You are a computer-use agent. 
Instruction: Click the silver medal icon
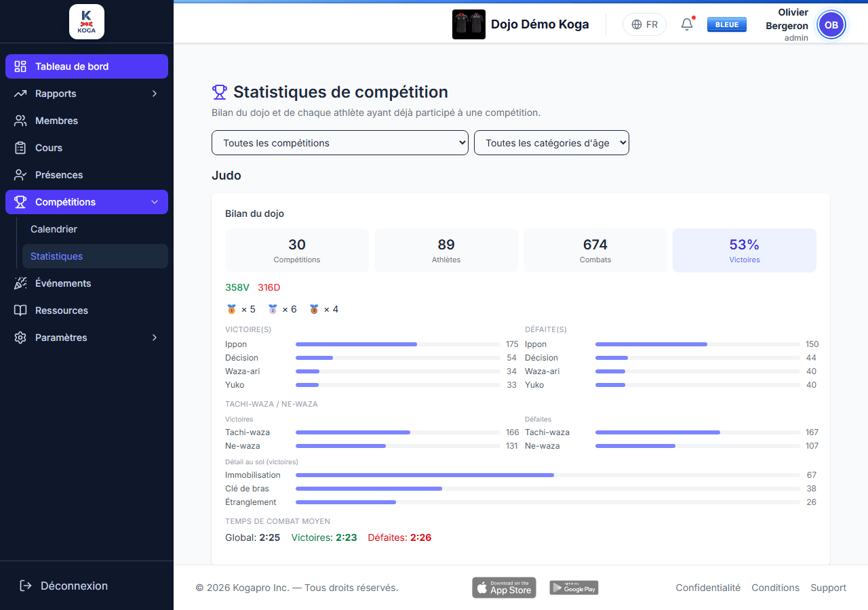coord(273,309)
